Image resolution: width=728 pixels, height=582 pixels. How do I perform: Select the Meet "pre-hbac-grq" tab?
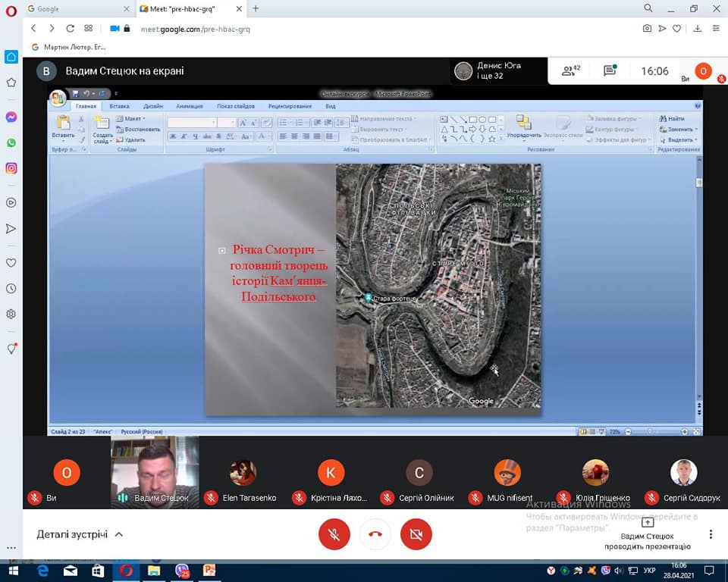[x=186, y=9]
